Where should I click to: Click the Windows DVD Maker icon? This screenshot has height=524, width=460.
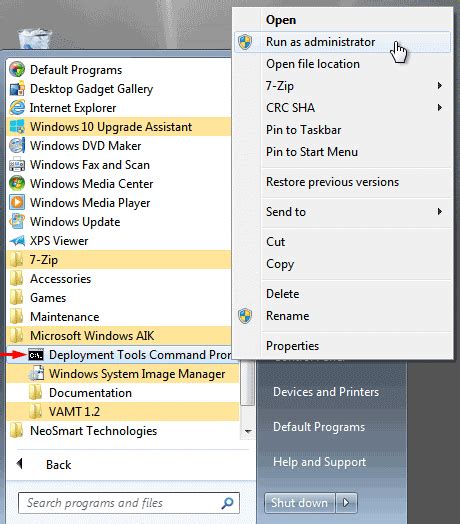tap(17, 146)
